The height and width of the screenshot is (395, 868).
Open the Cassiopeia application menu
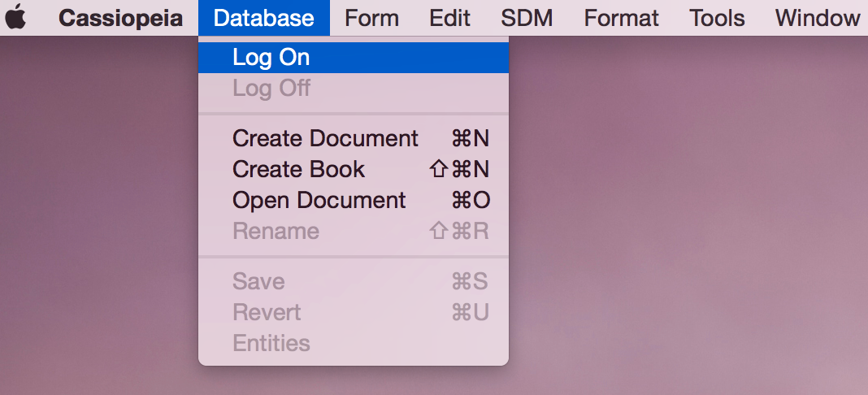120,18
